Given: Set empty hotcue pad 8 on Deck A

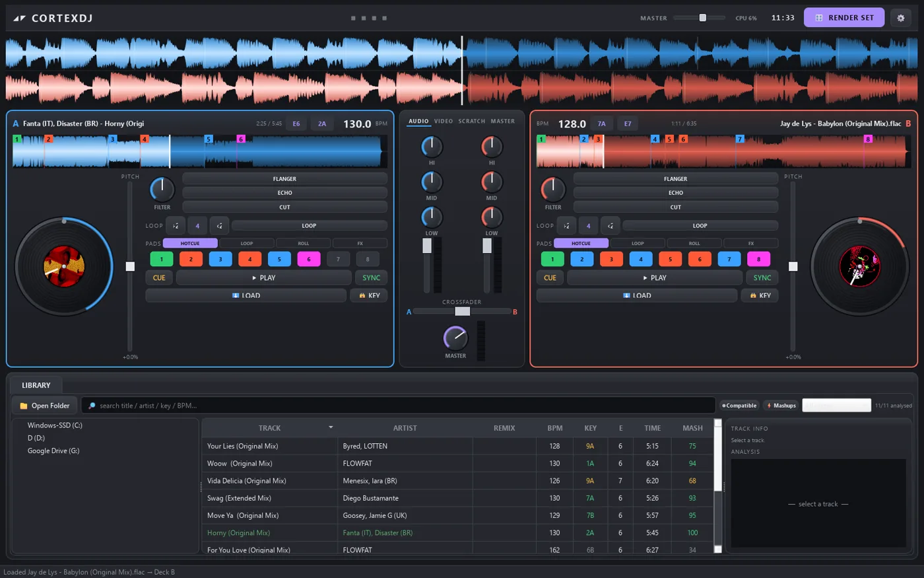Looking at the screenshot, I should point(368,259).
